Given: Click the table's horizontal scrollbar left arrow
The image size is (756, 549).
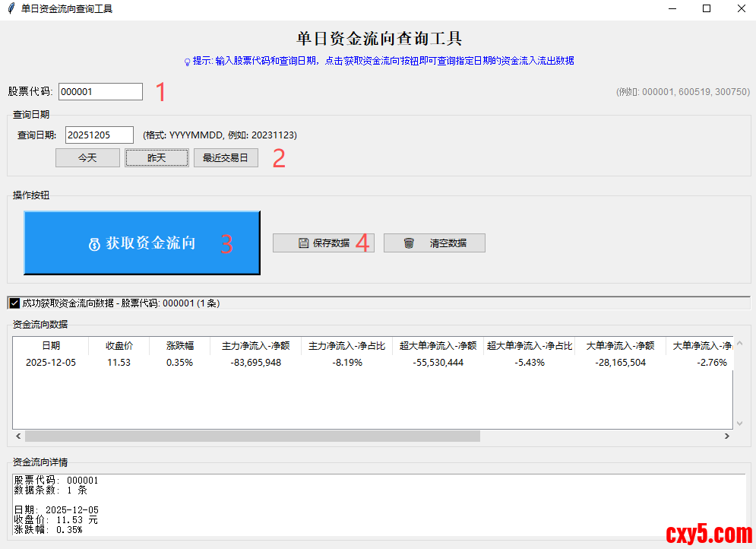Looking at the screenshot, I should (18, 436).
